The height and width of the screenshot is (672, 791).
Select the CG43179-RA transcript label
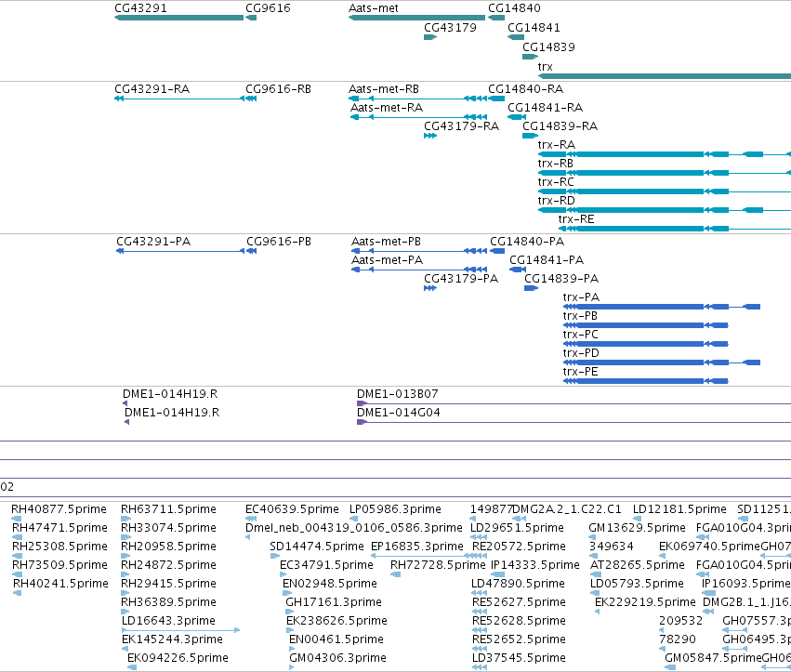[461, 126]
